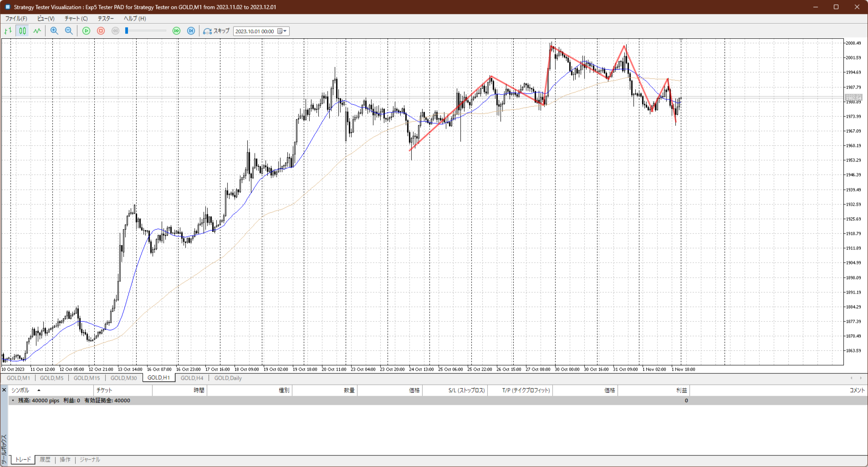The width and height of the screenshot is (868, 467).
Task: Stop the tester with red button
Action: click(101, 31)
